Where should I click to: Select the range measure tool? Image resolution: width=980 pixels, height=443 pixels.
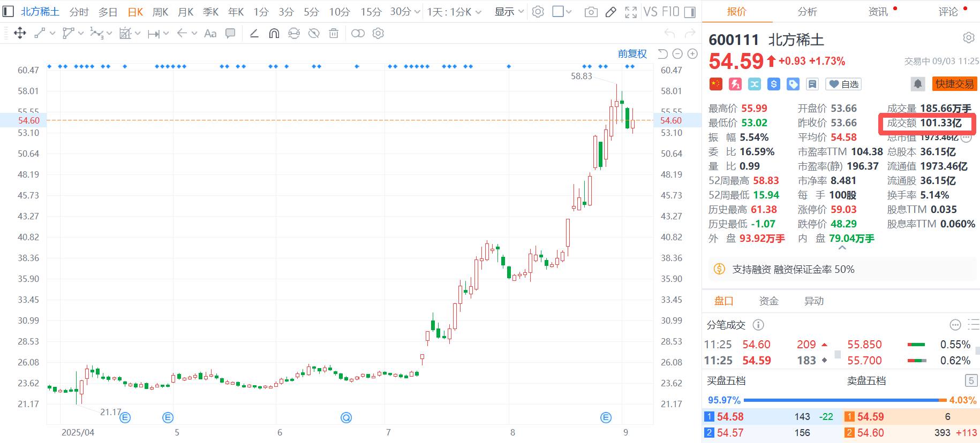154,34
